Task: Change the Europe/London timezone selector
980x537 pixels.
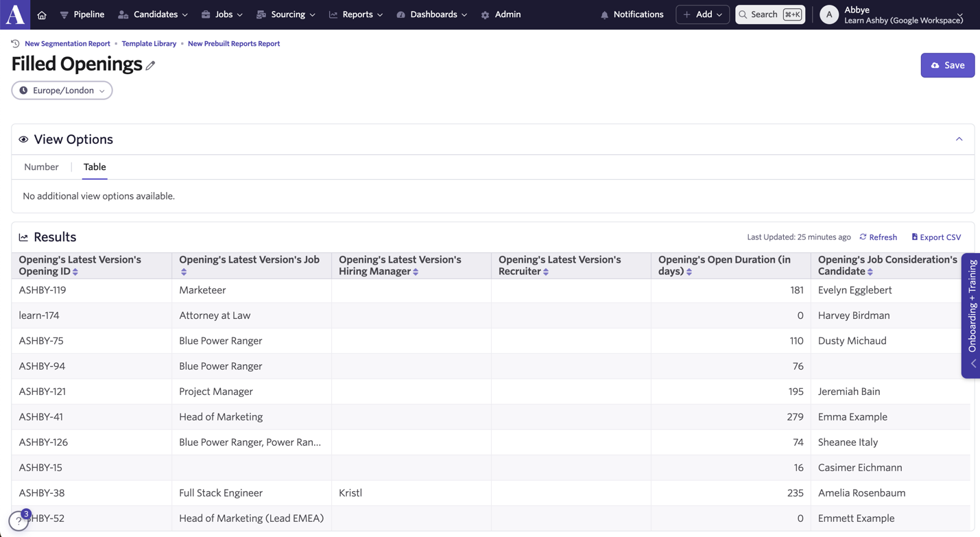Action: pos(62,91)
